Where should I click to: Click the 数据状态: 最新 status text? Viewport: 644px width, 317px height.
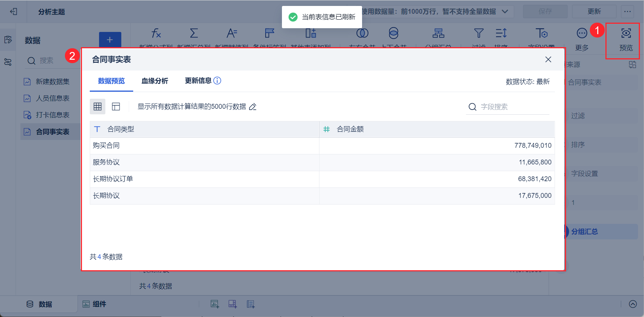[x=528, y=82]
